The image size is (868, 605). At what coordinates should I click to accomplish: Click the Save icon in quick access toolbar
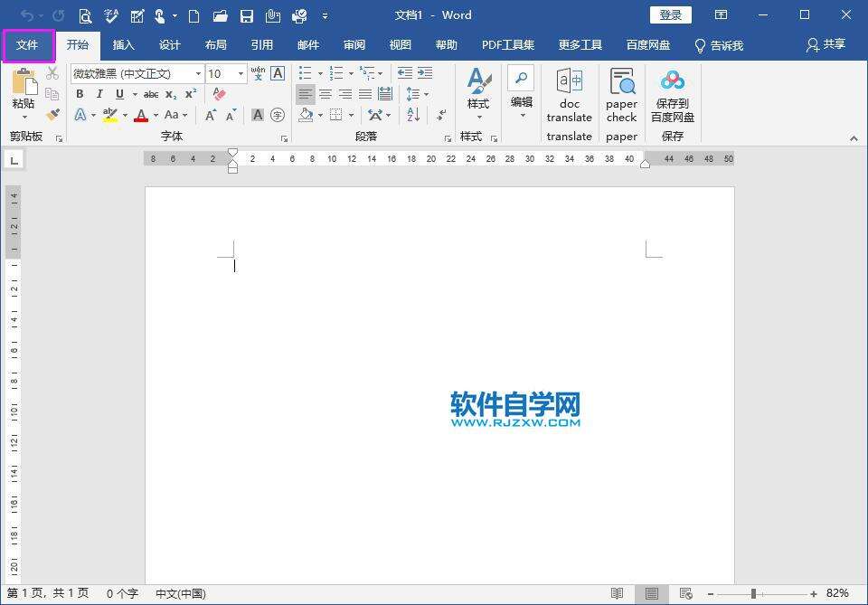pos(246,15)
